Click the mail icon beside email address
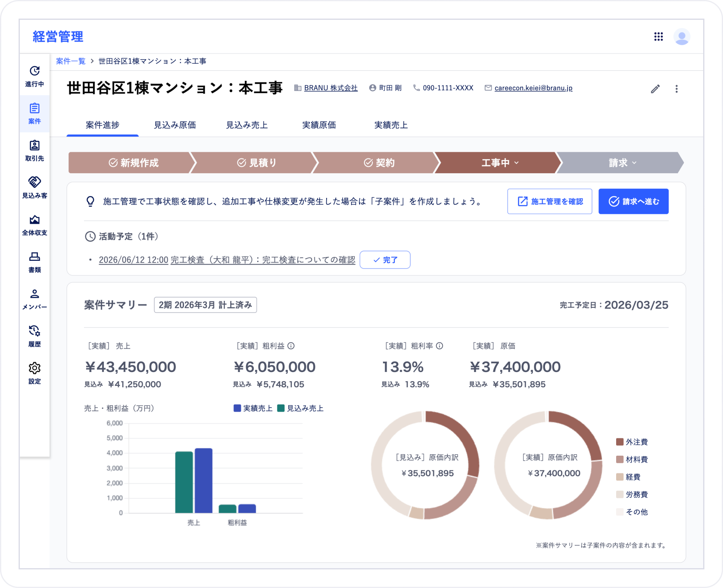The image size is (723, 588). click(488, 88)
